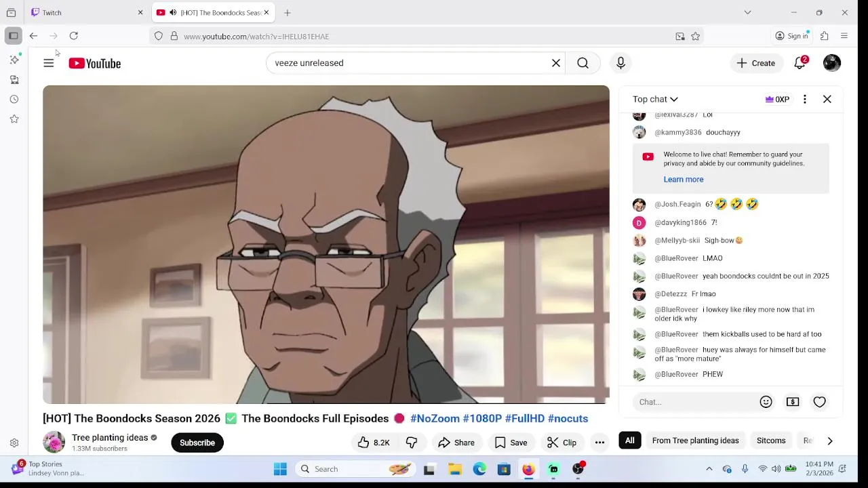Subscribe to Tree planting ideas
Screen dimensions: 868x488
(x=197, y=443)
